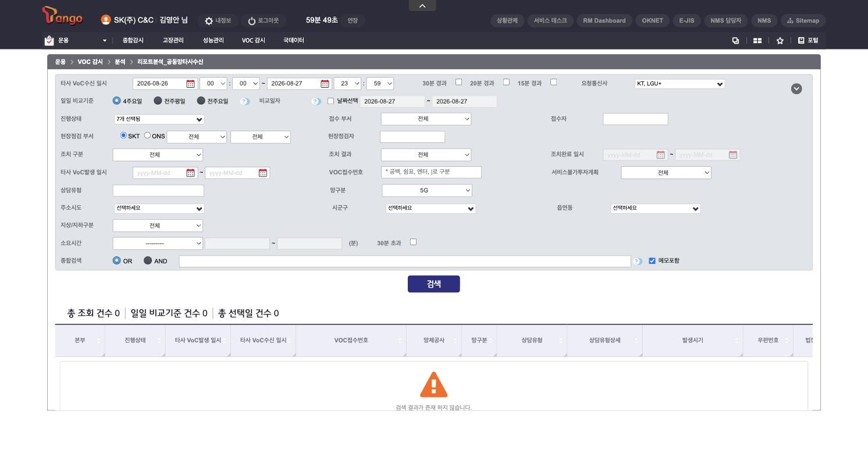868x472 pixels.
Task: Check the 30분 초과 checkbox
Action: [413, 242]
